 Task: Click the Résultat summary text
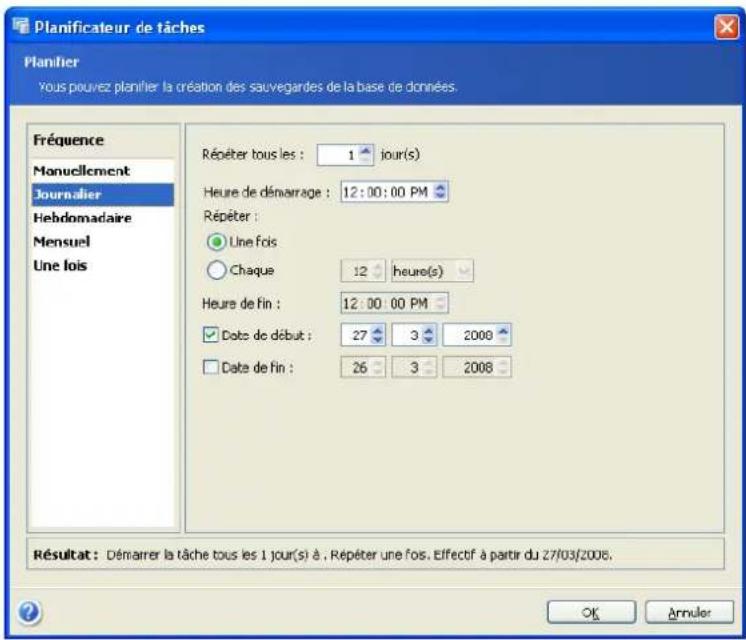click(359, 554)
